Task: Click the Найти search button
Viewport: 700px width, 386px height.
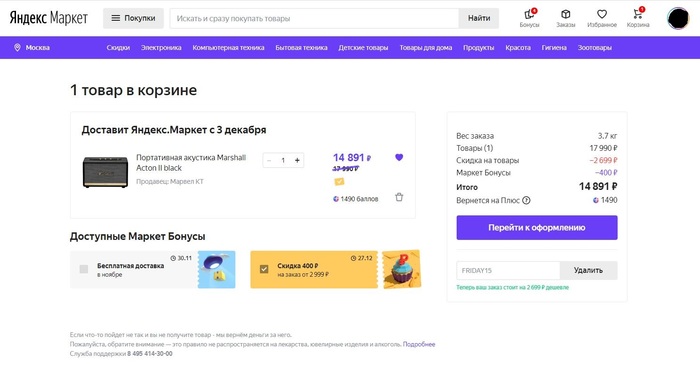Action: pos(479,18)
